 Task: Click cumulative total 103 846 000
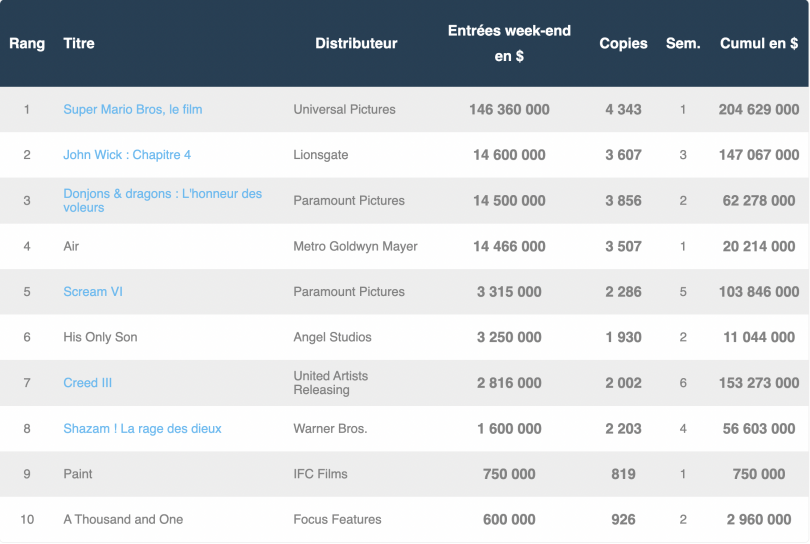[x=759, y=292]
